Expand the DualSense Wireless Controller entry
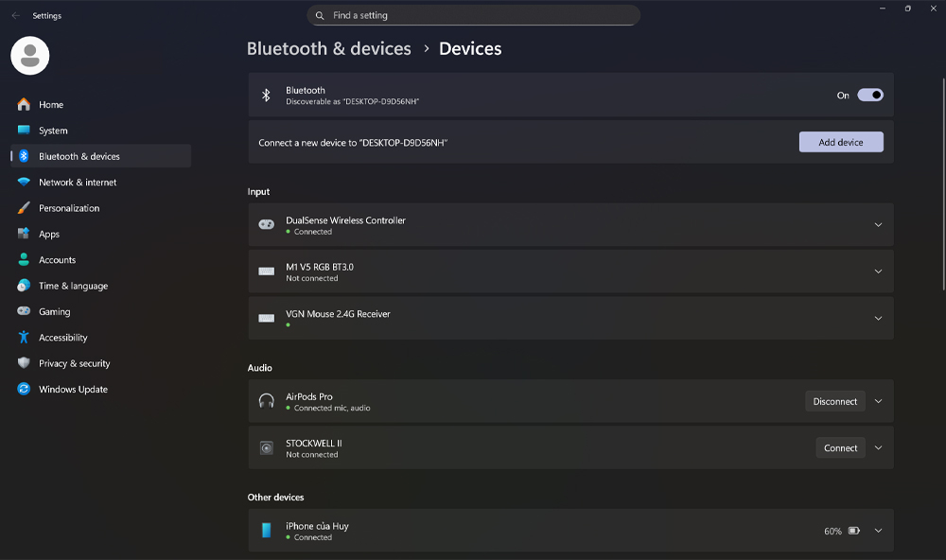This screenshot has height=560, width=946. [x=878, y=224]
